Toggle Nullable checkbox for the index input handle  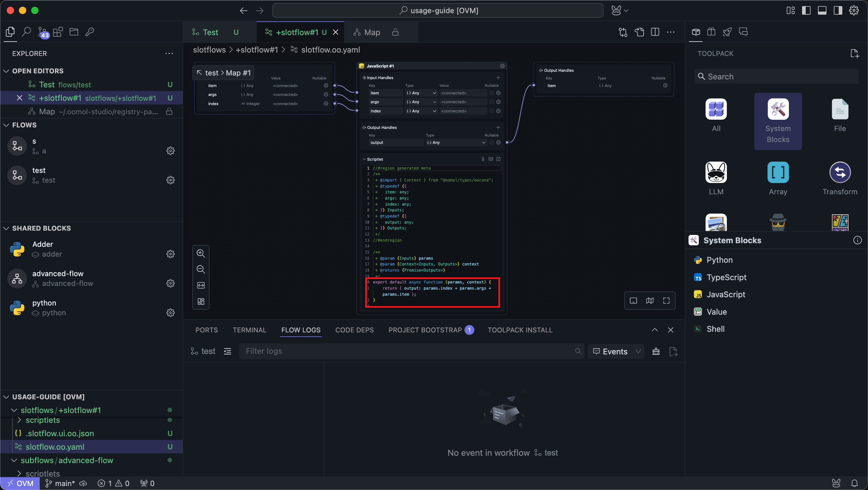coord(491,111)
